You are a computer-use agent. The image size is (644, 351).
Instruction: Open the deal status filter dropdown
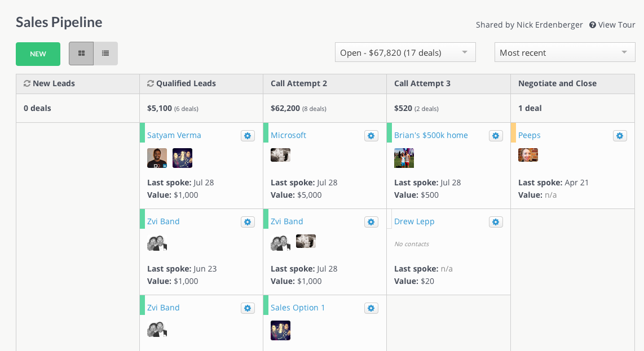click(405, 52)
